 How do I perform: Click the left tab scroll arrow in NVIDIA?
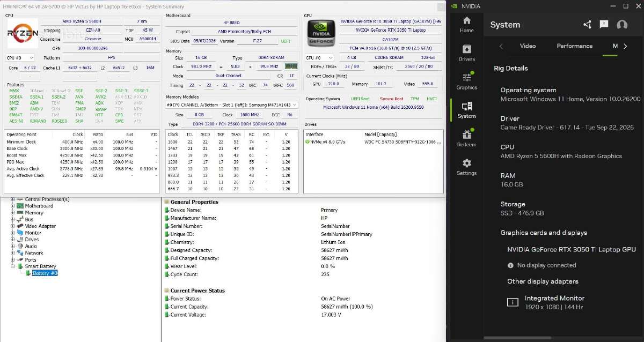(x=501, y=46)
